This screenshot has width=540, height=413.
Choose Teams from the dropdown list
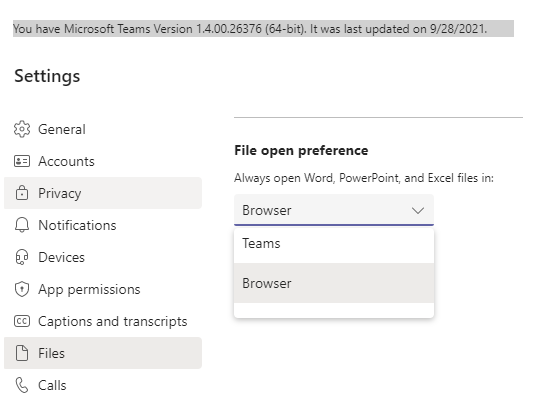point(334,244)
